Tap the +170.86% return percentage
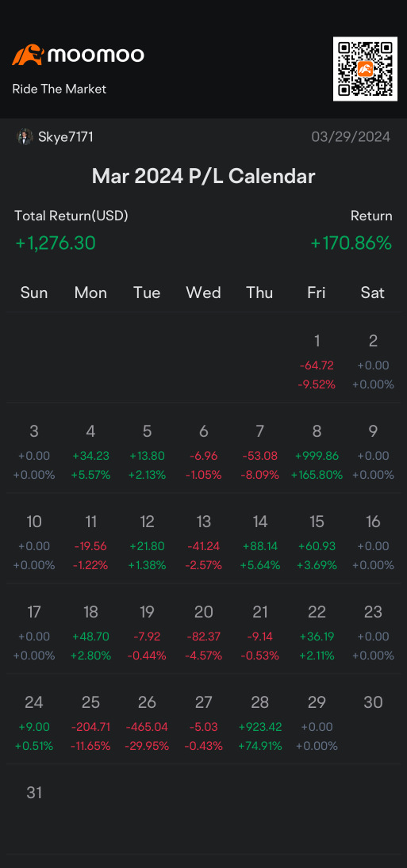This screenshot has width=407, height=868. (351, 243)
